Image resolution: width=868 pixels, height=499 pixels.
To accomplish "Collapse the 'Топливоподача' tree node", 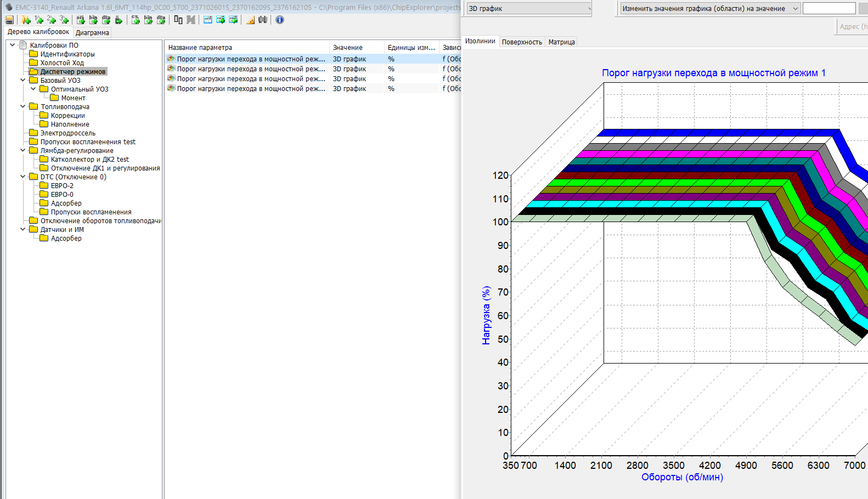I will coord(22,106).
